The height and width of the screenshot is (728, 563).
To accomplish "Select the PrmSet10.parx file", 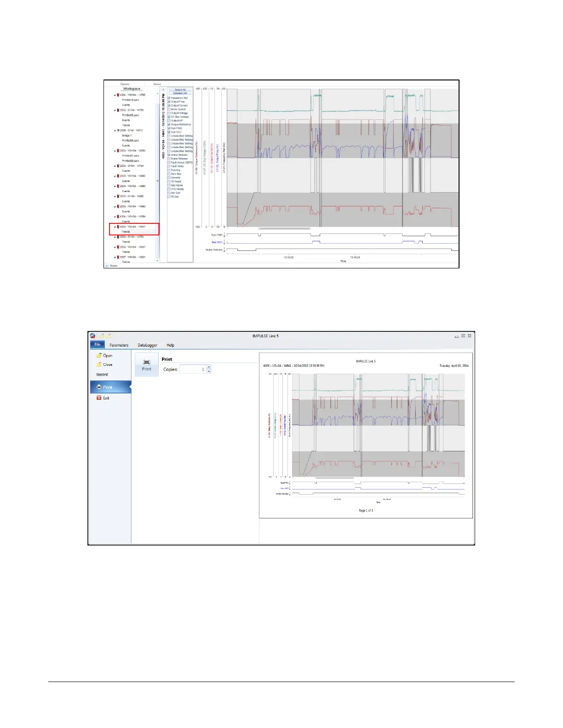I will tap(131, 100).
